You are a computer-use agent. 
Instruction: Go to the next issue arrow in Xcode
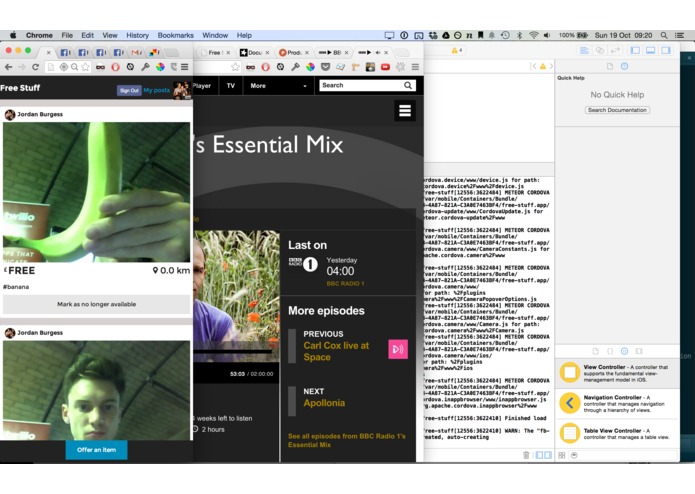[x=551, y=66]
